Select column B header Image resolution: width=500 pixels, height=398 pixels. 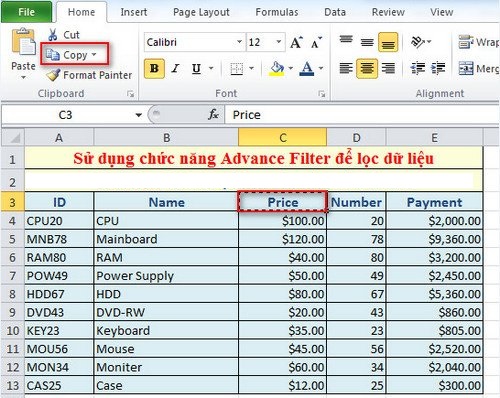click(x=166, y=137)
